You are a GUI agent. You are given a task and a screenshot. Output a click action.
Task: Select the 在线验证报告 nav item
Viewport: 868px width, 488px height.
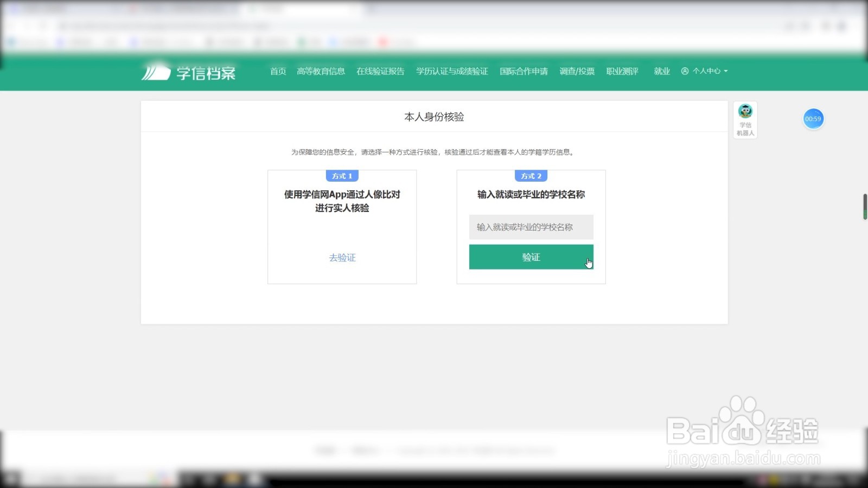click(x=380, y=71)
